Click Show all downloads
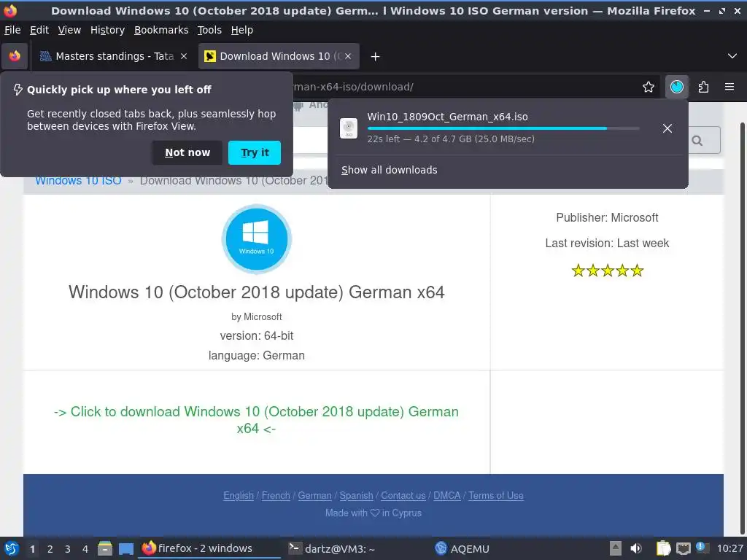Screen dimensions: 747x560 click(390, 170)
